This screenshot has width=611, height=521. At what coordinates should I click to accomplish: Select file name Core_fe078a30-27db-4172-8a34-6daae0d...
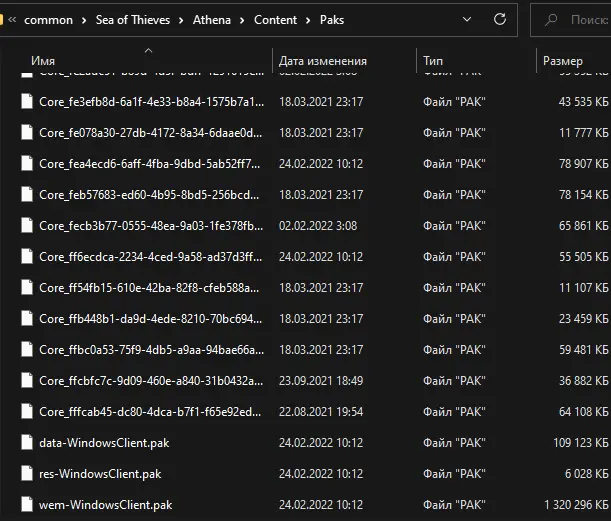tap(150, 133)
